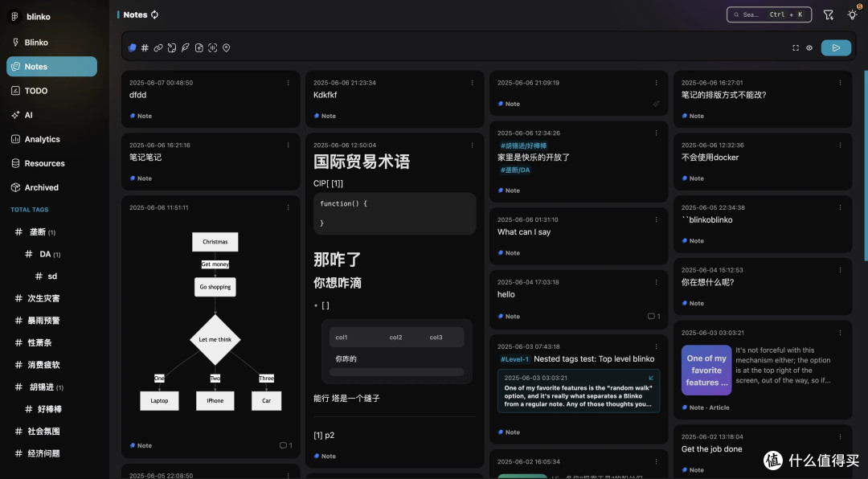Click the #Level-1 tag in the nested tags note
The width and height of the screenshot is (868, 479).
point(514,359)
